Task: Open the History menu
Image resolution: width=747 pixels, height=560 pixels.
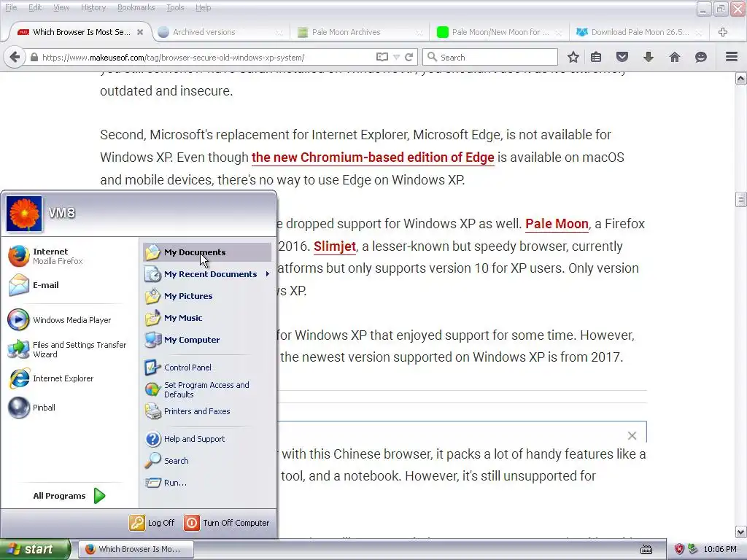Action: (x=93, y=7)
